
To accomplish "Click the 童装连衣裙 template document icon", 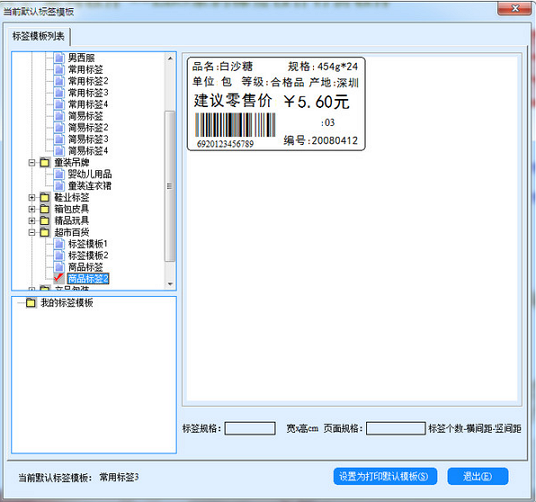I will point(59,186).
